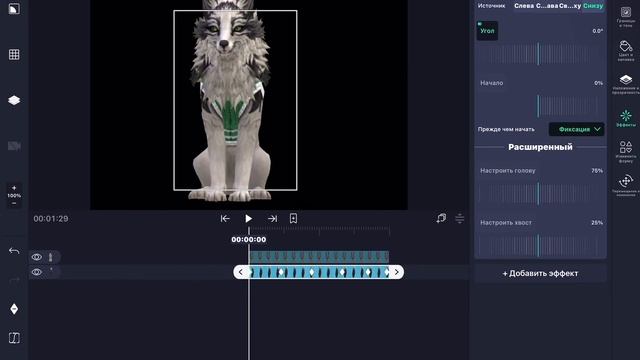640x360 pixels.
Task: Open Border and Shadow panel icon
Action: [626, 16]
